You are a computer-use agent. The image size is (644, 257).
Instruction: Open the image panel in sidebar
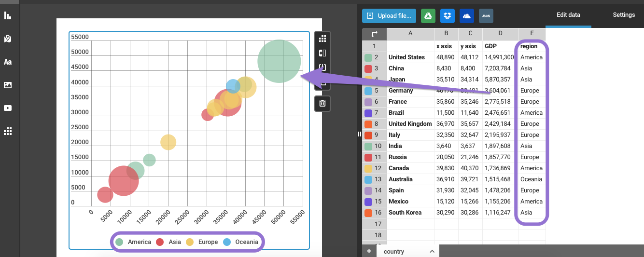8,85
